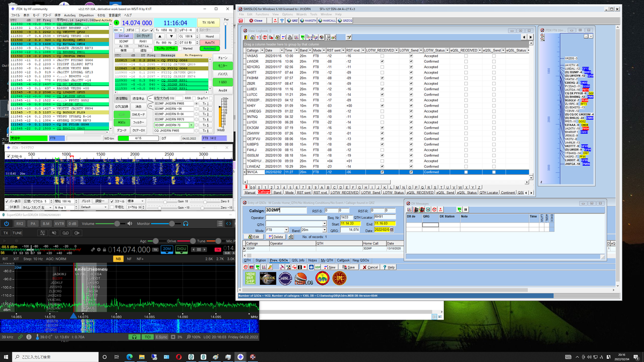Screen dimensions: 644x362
Task: Open the Mode dropdown showing FT8
Action: [x=286, y=230]
